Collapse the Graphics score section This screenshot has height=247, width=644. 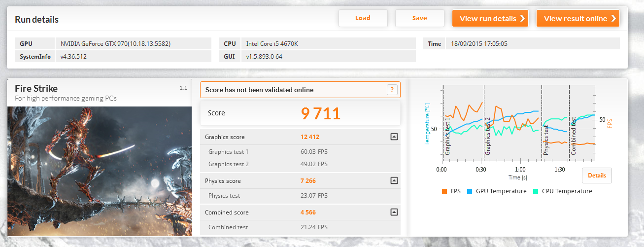tap(394, 137)
